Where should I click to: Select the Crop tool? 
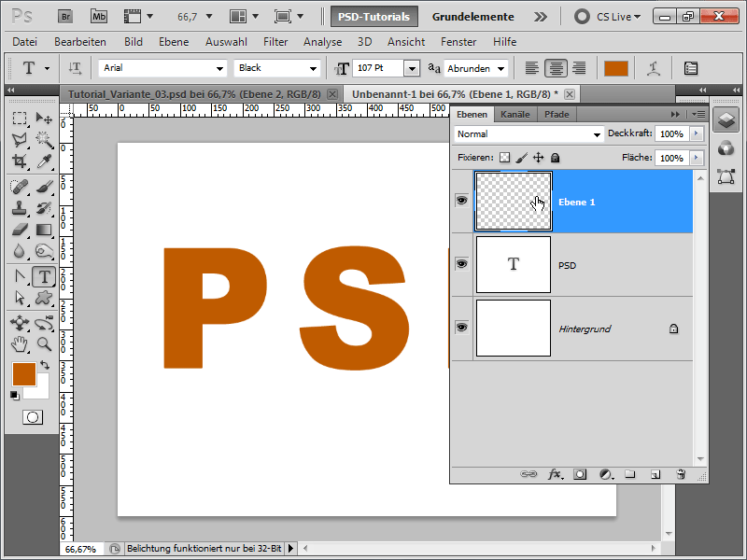pyautogui.click(x=20, y=162)
